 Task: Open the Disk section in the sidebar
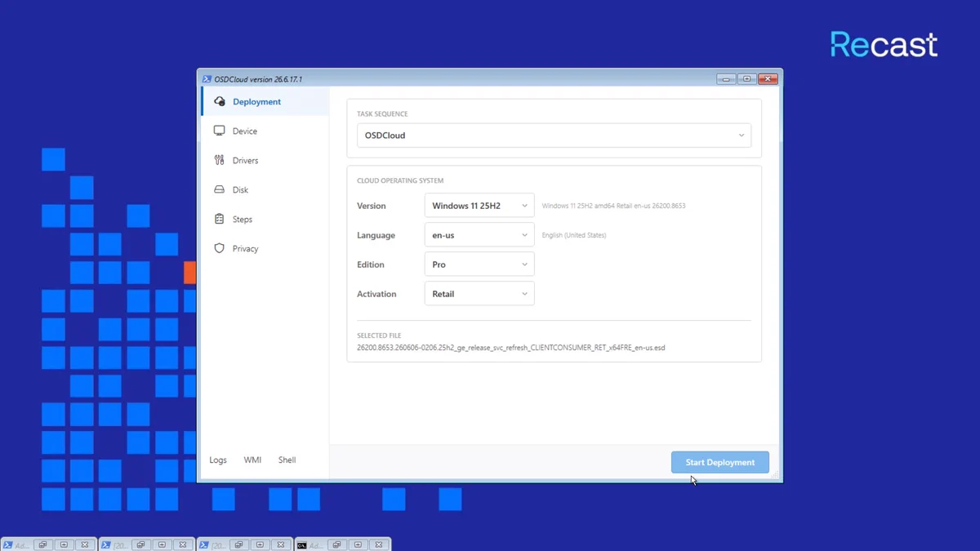(265, 190)
